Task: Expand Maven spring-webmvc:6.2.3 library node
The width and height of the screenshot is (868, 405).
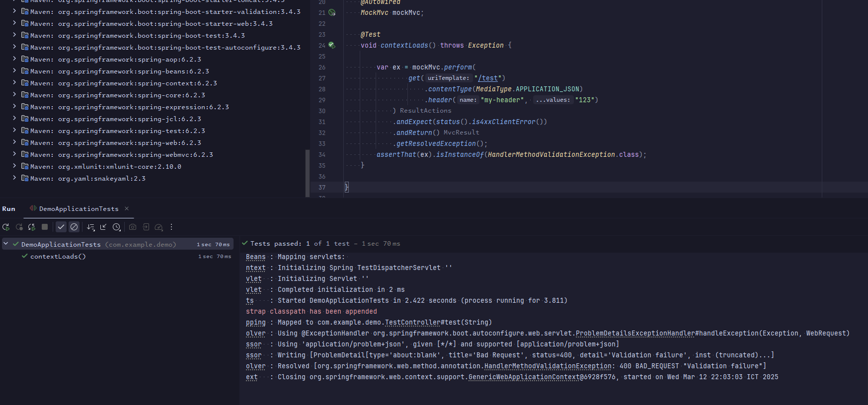Action: (x=14, y=154)
